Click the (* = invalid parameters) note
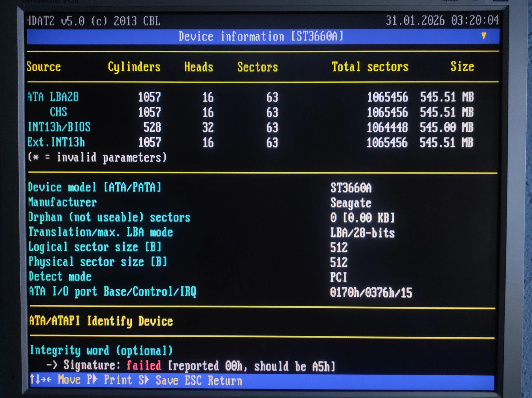 pos(98,158)
